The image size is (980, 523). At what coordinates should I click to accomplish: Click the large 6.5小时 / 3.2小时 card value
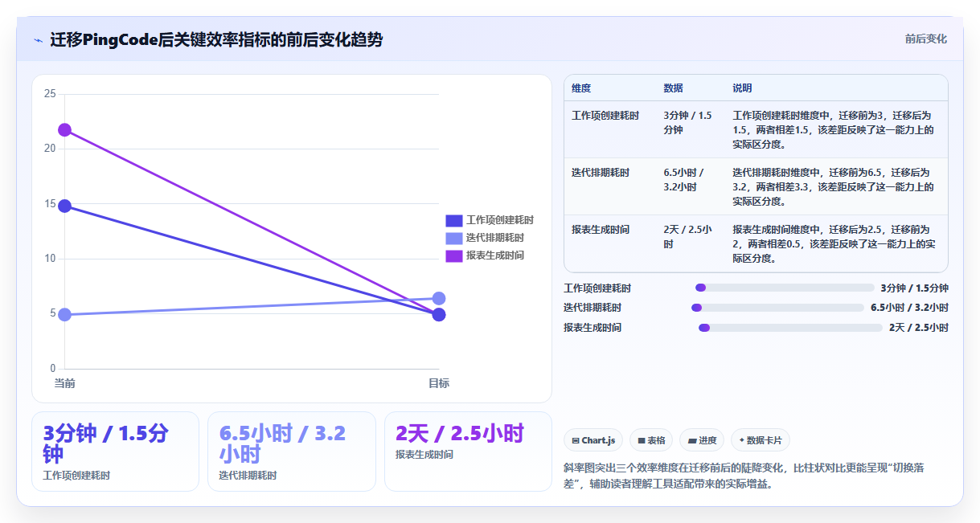pos(282,443)
